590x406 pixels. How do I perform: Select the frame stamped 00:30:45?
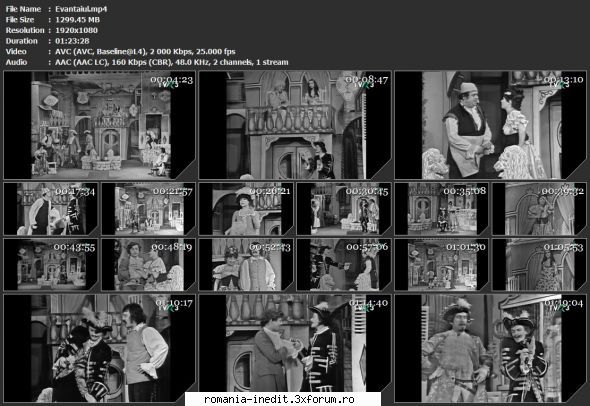click(344, 209)
